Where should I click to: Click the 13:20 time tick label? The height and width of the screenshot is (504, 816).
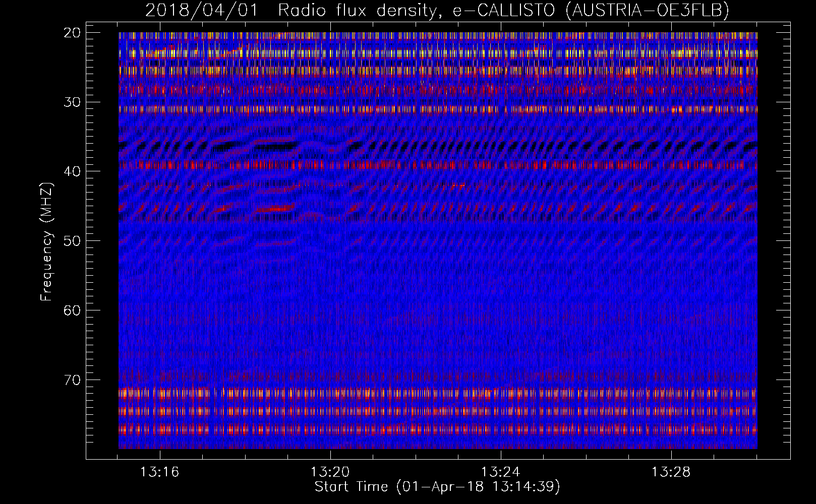(x=330, y=472)
